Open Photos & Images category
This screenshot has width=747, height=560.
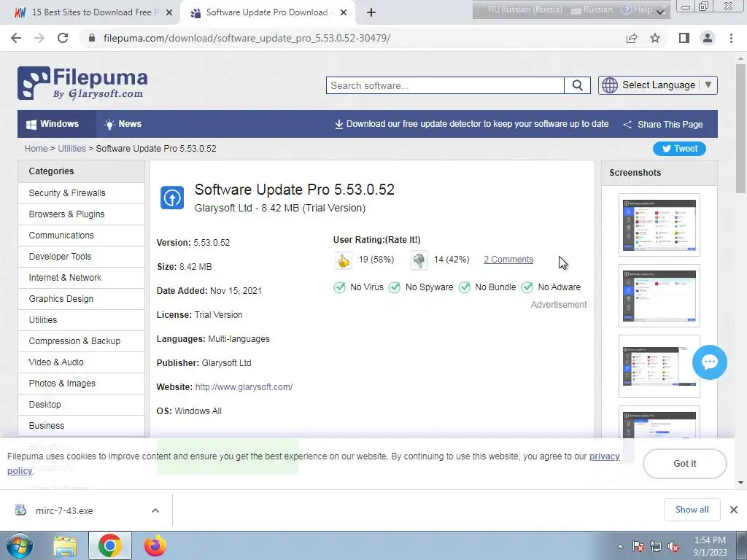(x=82, y=384)
